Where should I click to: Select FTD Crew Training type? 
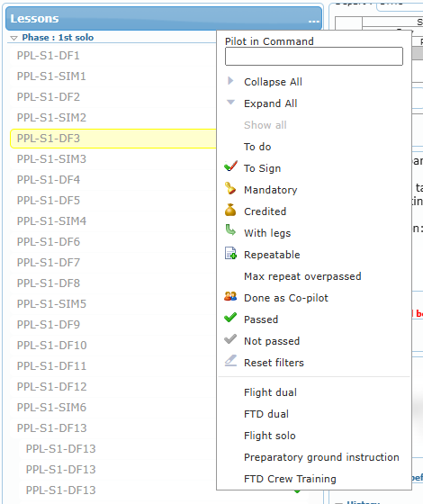point(290,479)
